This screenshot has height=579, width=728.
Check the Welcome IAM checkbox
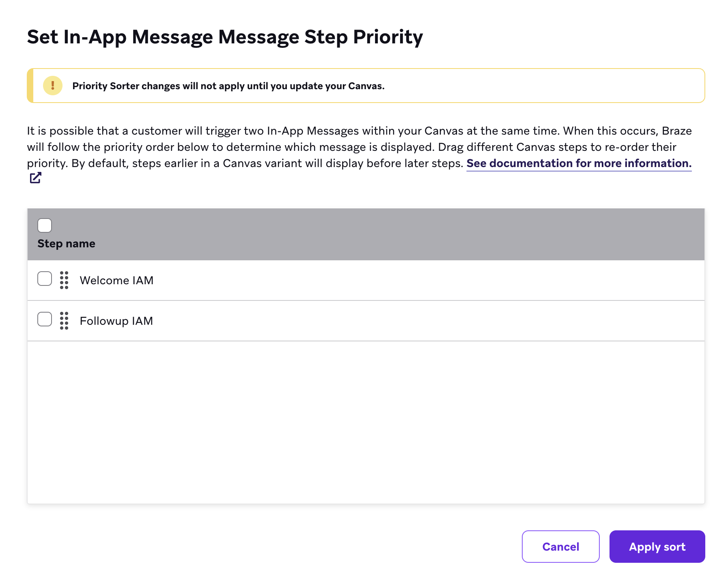(x=45, y=279)
